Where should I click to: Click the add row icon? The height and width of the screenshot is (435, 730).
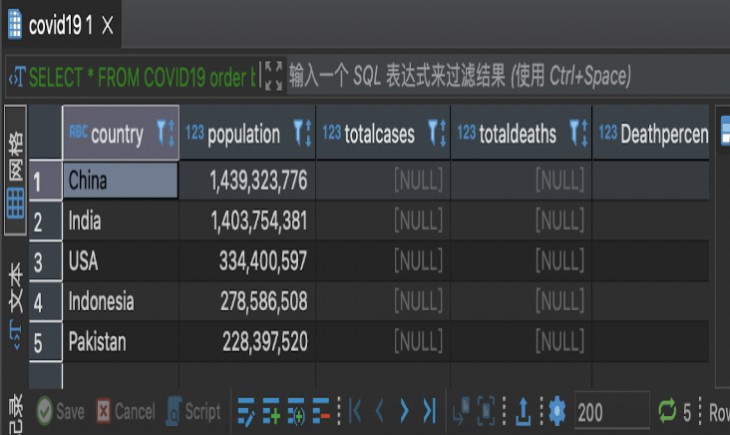271,412
